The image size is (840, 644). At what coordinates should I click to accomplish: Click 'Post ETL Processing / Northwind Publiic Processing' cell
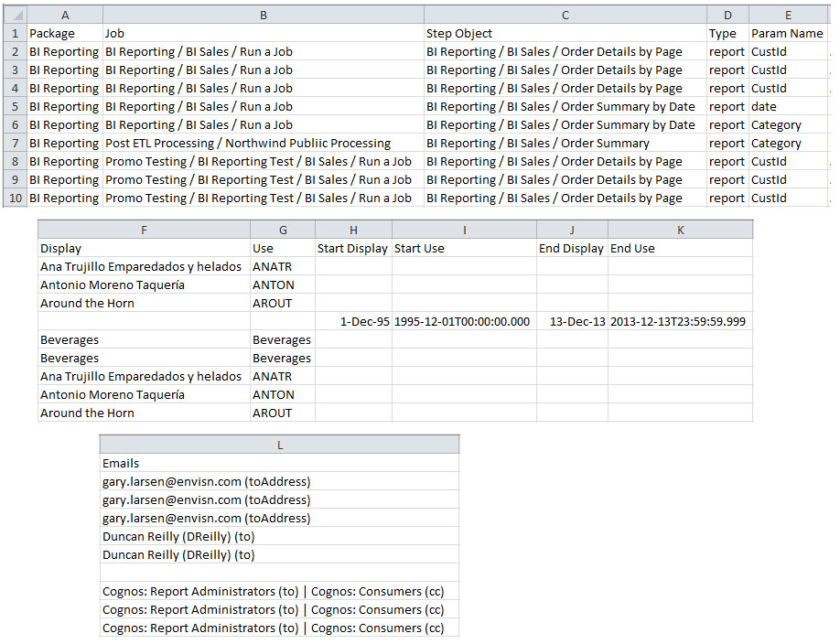(264, 143)
